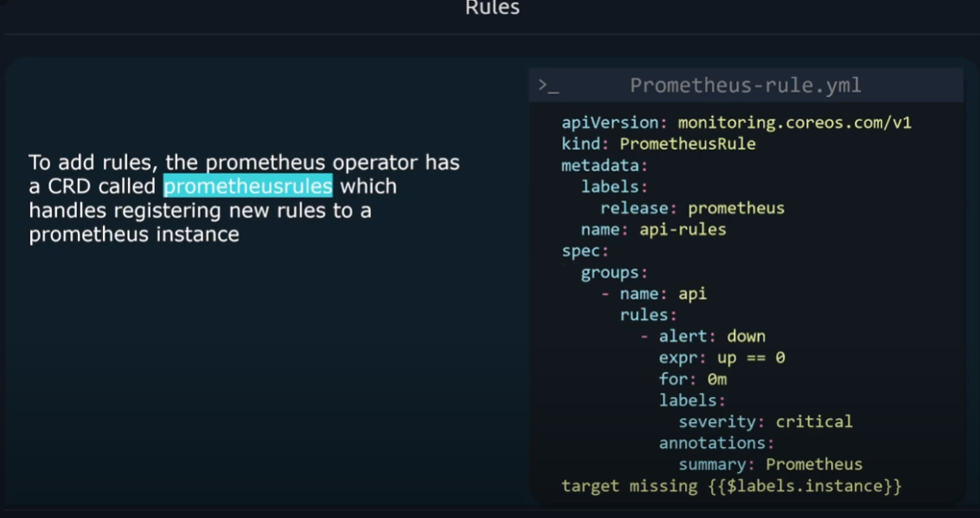Select the release: prometheus line
The image size is (980, 518).
point(692,208)
